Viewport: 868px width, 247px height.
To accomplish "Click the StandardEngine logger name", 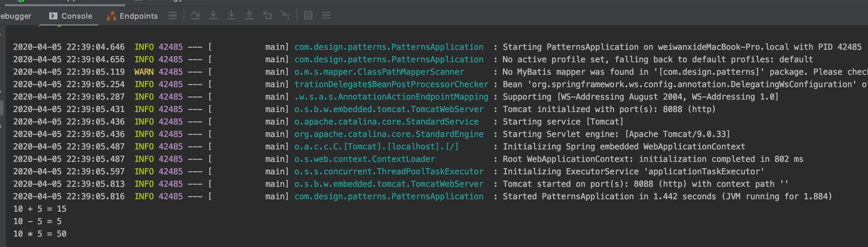I will tap(389, 134).
